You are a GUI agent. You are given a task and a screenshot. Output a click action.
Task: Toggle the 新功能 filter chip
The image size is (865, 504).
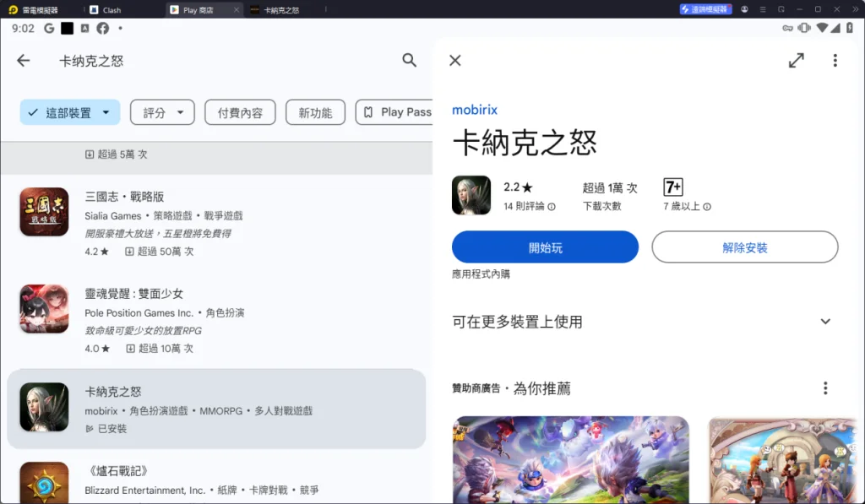pos(316,112)
